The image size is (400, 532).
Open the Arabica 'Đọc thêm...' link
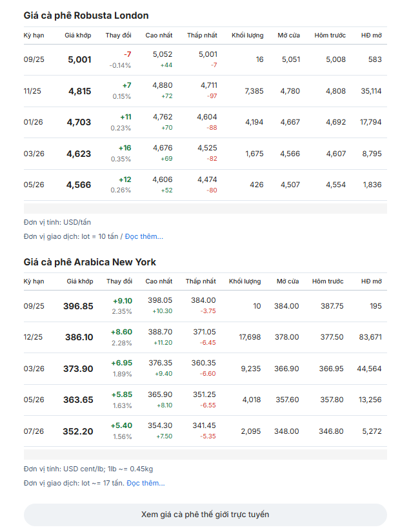coord(145,483)
